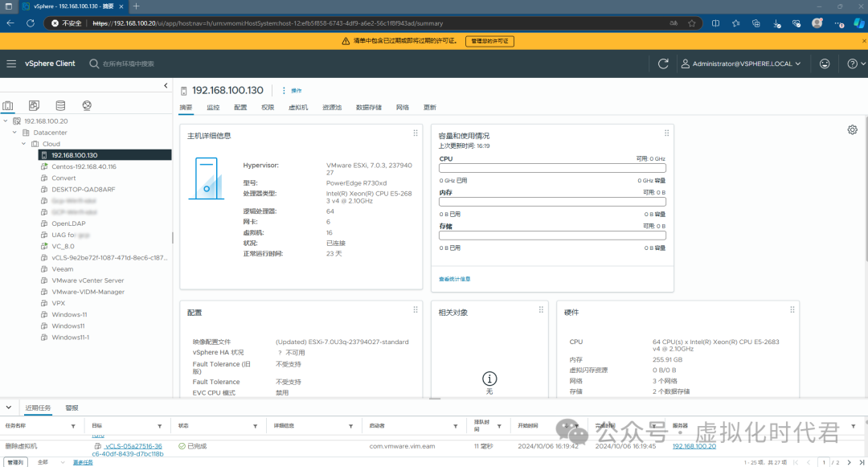868x467 pixels.
Task: Click the browser favorites star icon
Action: pyautogui.click(x=692, y=23)
